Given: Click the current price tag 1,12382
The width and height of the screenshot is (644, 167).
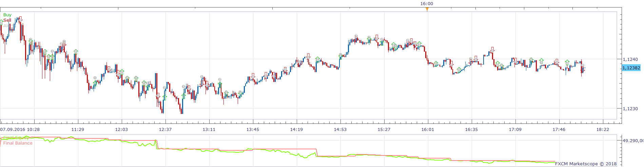Looking at the screenshot, I should click(631, 68).
